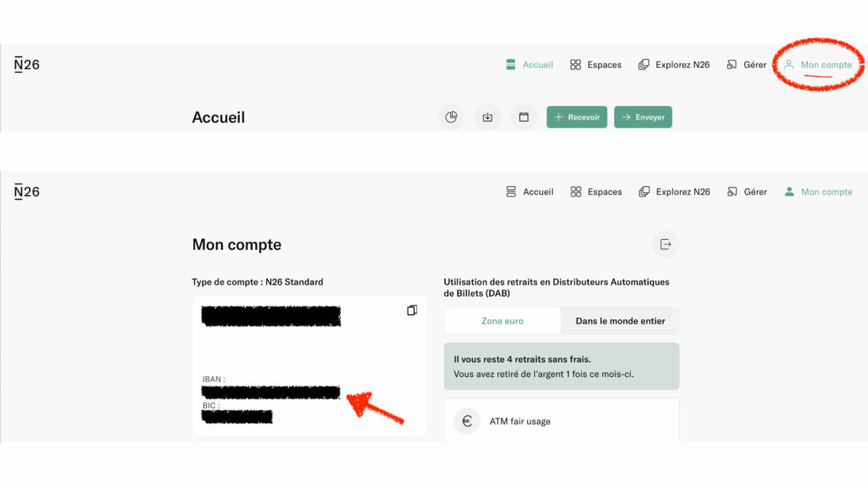
Task: Expand the ATM fair usage row
Action: (x=561, y=421)
